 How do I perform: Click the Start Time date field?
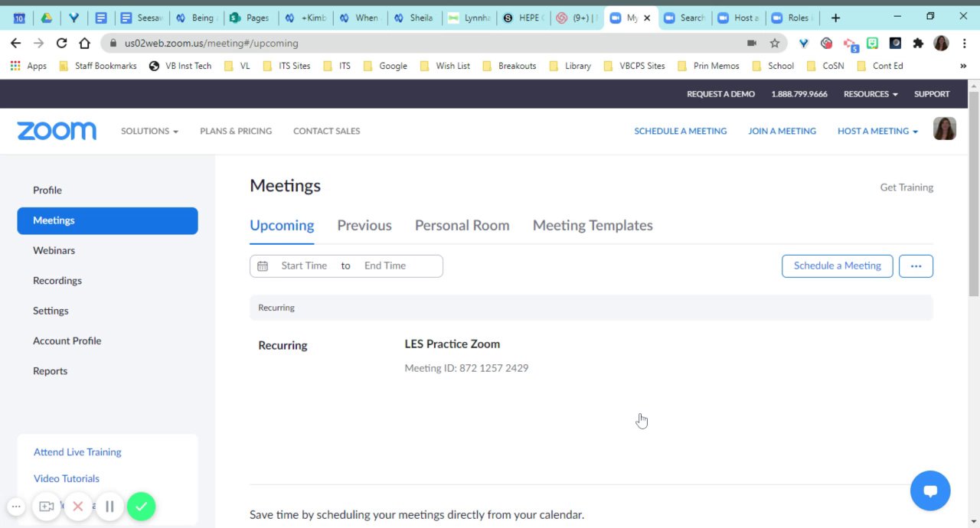coord(304,266)
